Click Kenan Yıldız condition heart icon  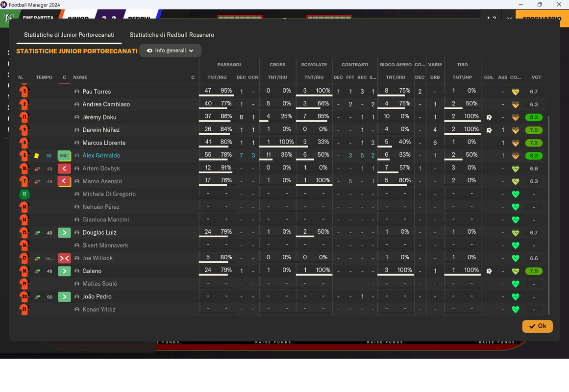515,310
